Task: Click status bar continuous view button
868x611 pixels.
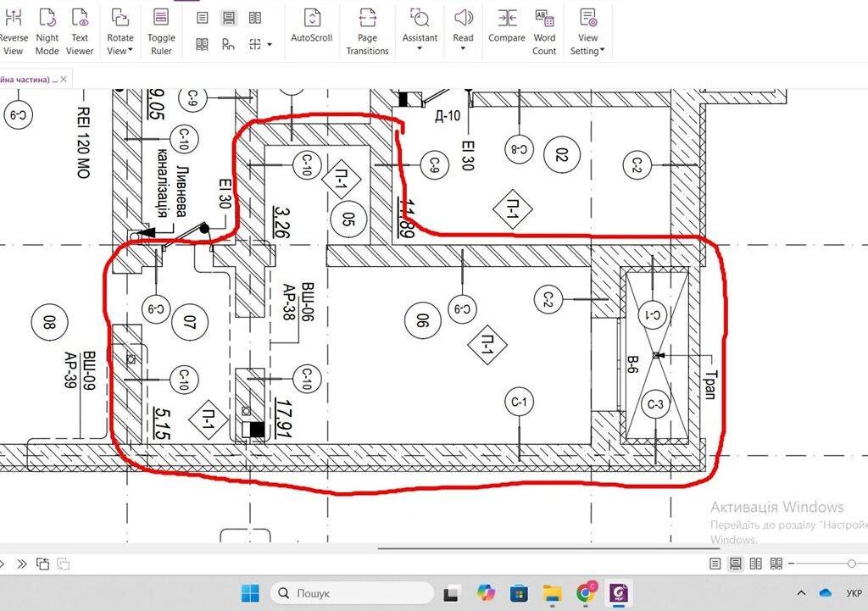Action: [x=735, y=564]
